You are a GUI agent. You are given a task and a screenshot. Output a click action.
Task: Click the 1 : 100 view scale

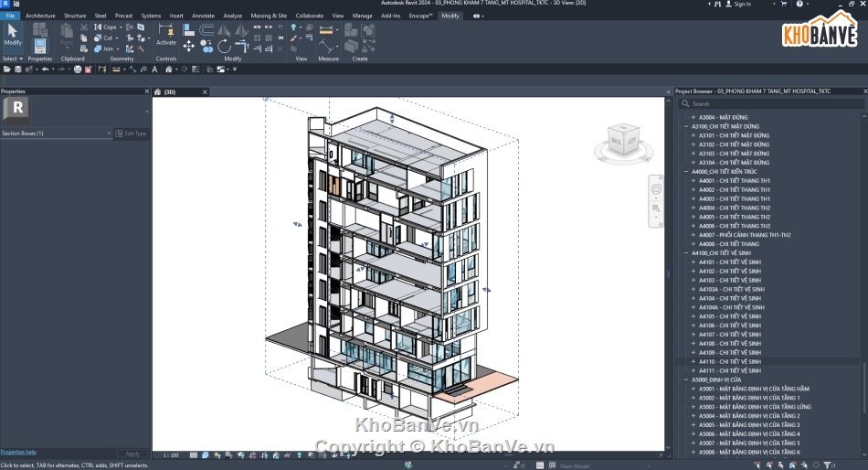coord(171,455)
